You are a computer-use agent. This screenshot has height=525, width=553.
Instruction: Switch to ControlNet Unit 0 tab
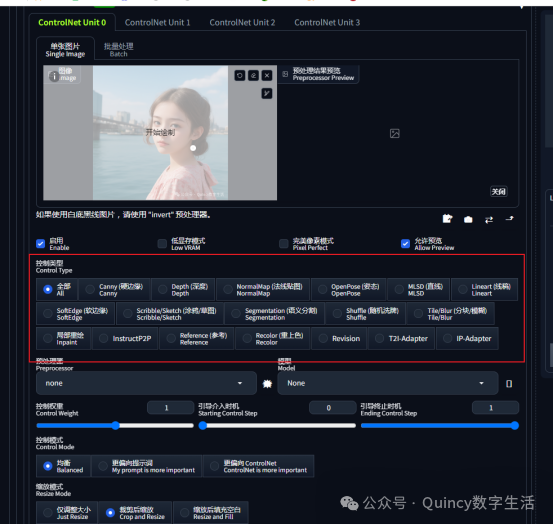click(72, 23)
